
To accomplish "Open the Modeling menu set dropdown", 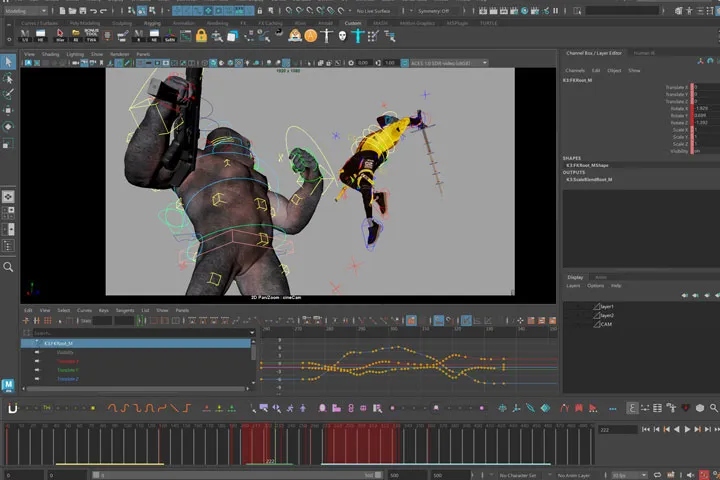I will coord(25,11).
